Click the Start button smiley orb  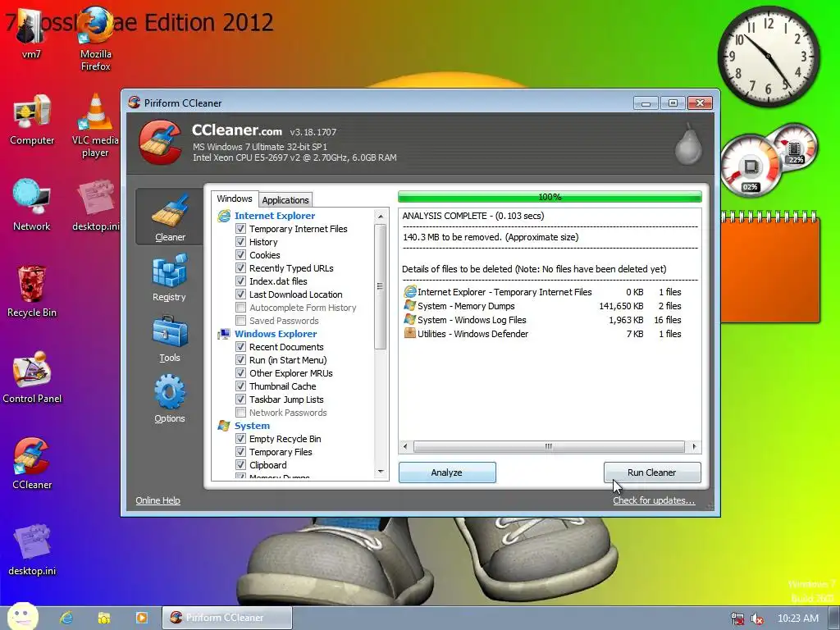pyautogui.click(x=22, y=616)
